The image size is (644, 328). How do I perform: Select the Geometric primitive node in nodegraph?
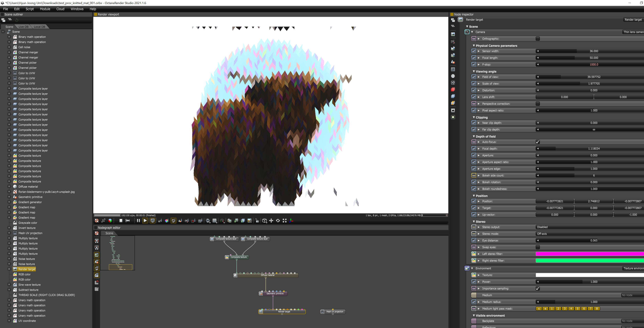pos(275,293)
